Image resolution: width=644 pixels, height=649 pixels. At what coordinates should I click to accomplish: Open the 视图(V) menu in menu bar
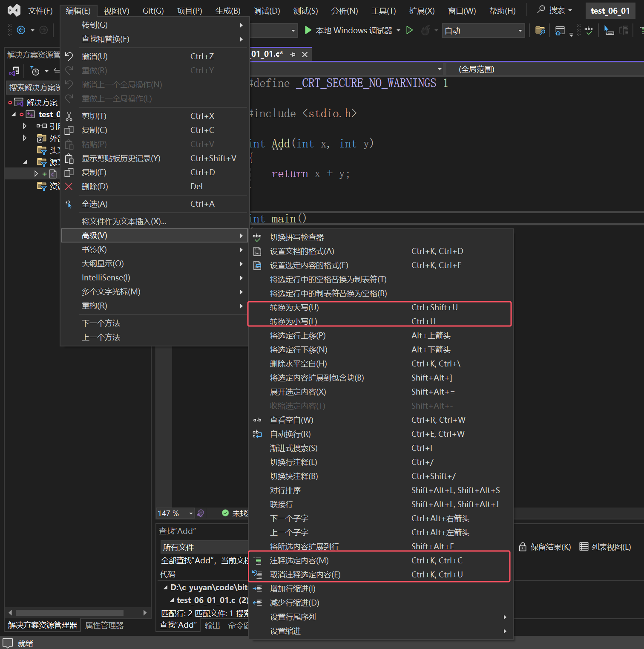coord(116,11)
